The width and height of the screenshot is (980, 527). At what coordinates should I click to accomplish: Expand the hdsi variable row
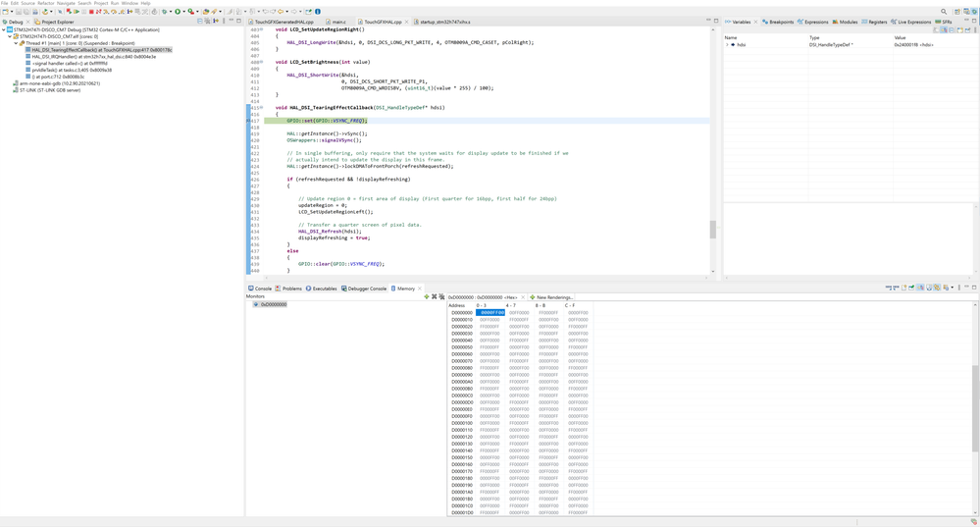tap(727, 44)
